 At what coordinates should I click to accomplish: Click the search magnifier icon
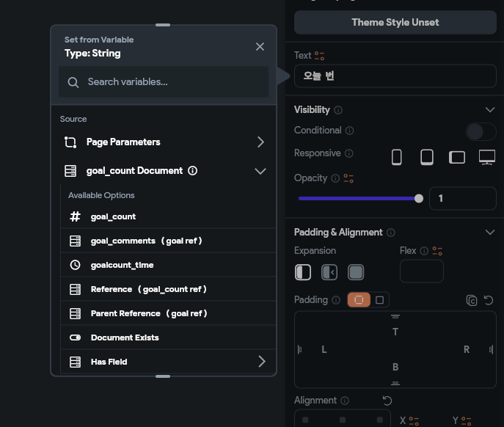(73, 82)
